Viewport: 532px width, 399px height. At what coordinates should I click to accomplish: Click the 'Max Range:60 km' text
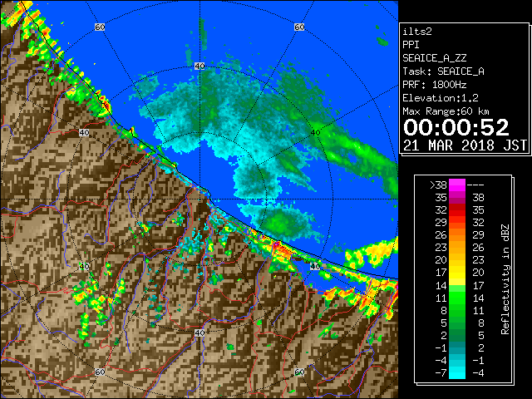446,111
